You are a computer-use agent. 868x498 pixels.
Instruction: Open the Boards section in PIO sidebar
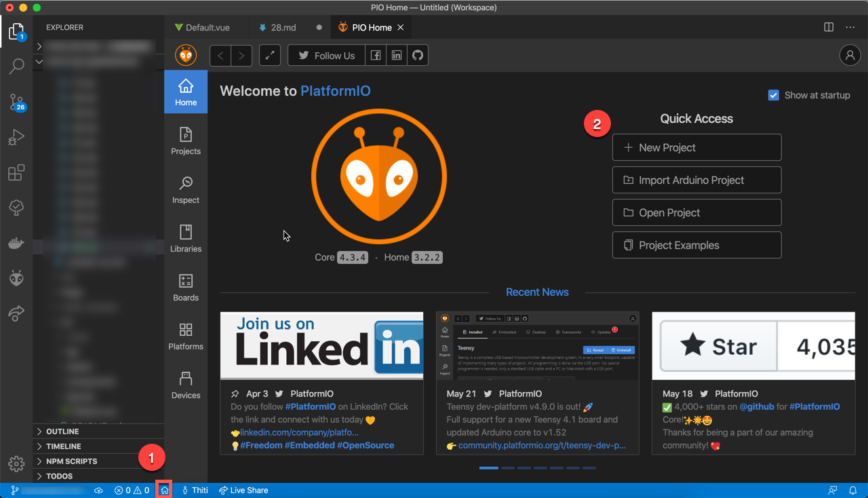pyautogui.click(x=186, y=287)
